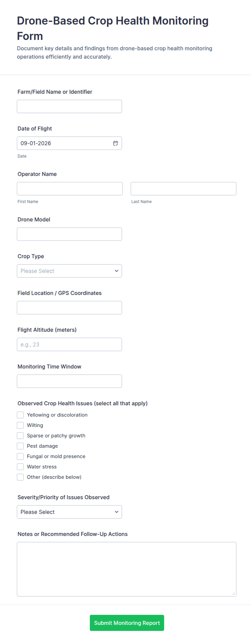
Task: Tick the Wilting checkbox
Action: pos(20,425)
